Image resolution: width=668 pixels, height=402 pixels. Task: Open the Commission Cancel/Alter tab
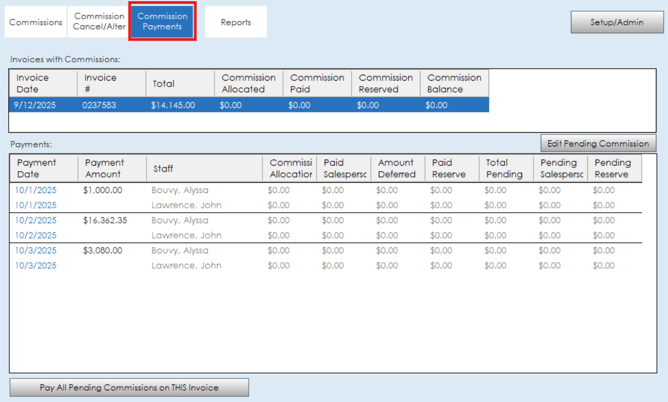pos(99,22)
